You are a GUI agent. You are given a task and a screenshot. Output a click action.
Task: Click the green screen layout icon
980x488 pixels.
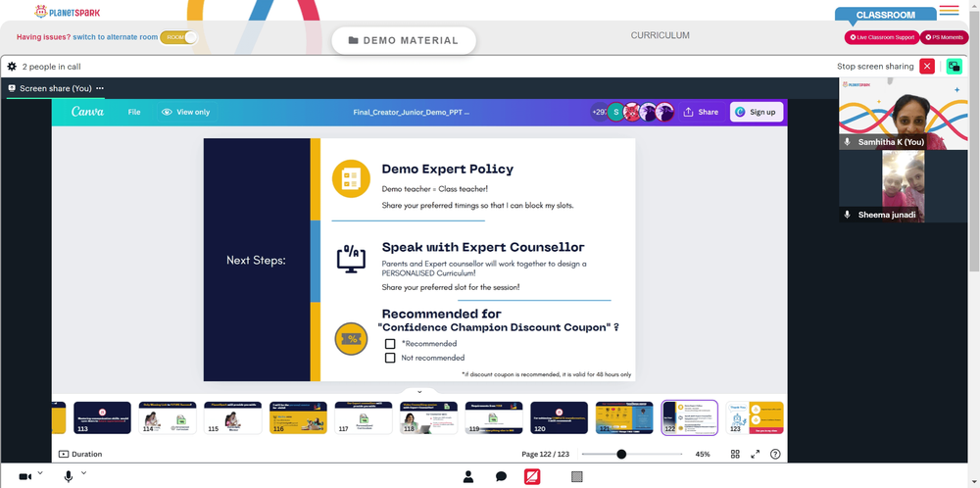pyautogui.click(x=954, y=67)
